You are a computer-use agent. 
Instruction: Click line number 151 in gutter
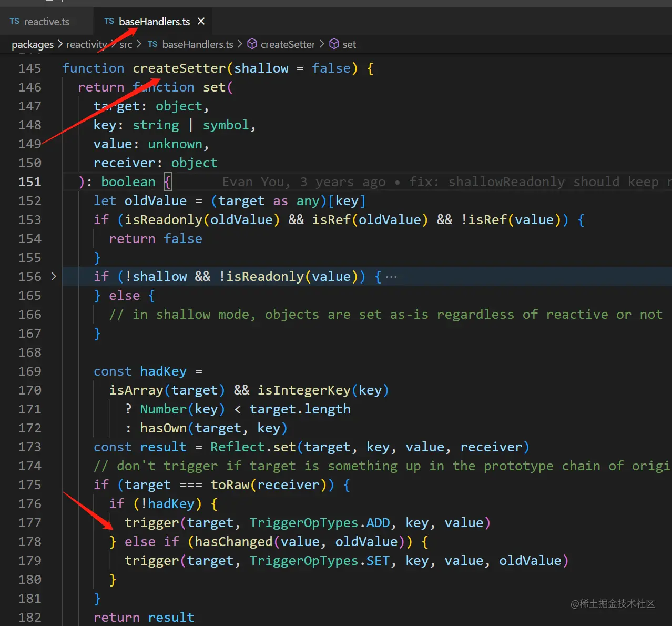(30, 182)
